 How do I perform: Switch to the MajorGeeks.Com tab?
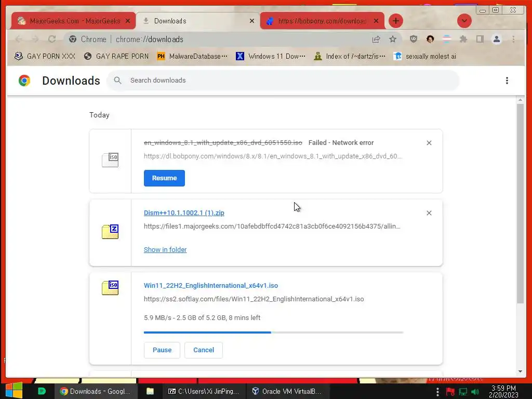click(73, 21)
